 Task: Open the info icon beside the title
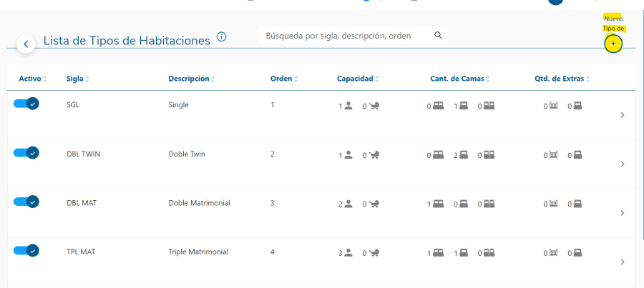(222, 37)
